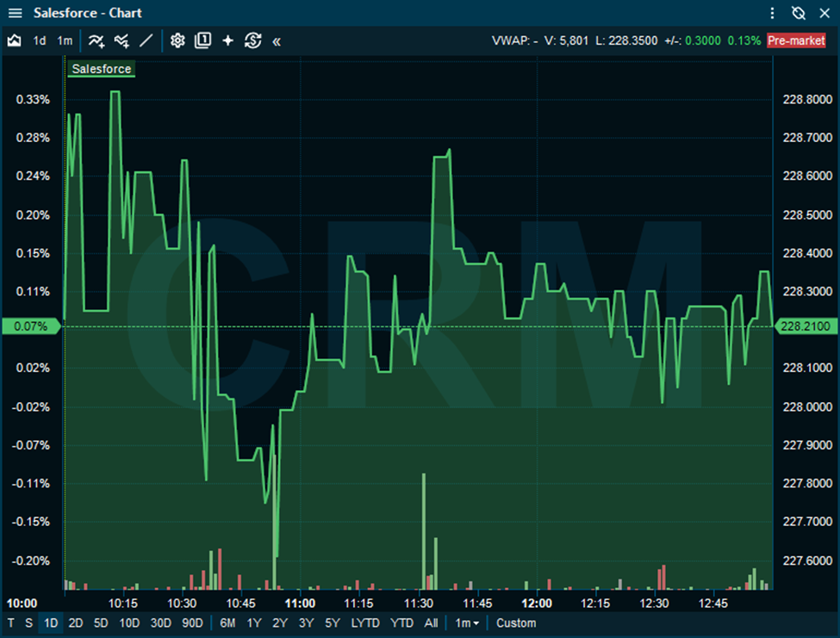Image resolution: width=840 pixels, height=638 pixels.
Task: Click the mountain chart type icon
Action: pyautogui.click(x=14, y=40)
